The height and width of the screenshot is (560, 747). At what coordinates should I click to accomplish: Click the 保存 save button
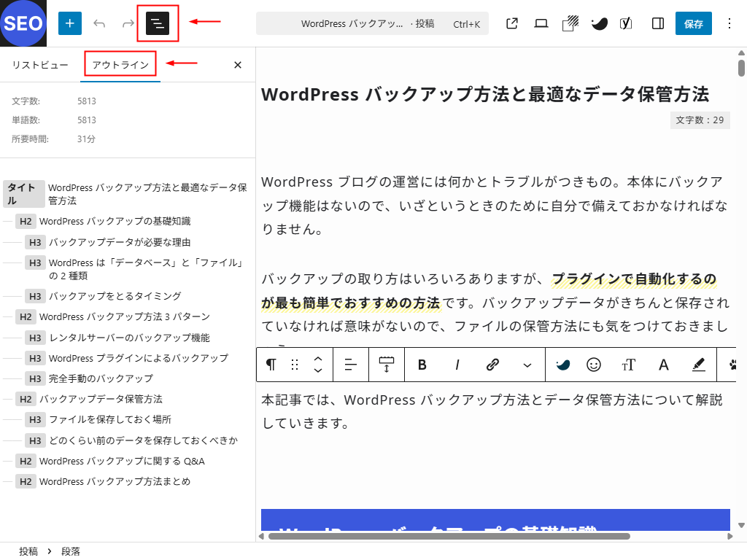(693, 23)
